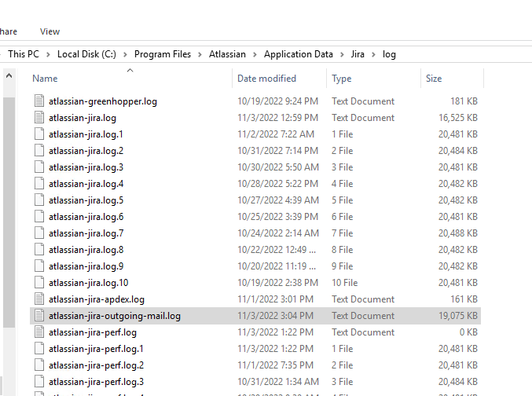Screen dimensions: 532x396
Task: Expand chevron after Local Disk (C:)
Action: coord(125,55)
